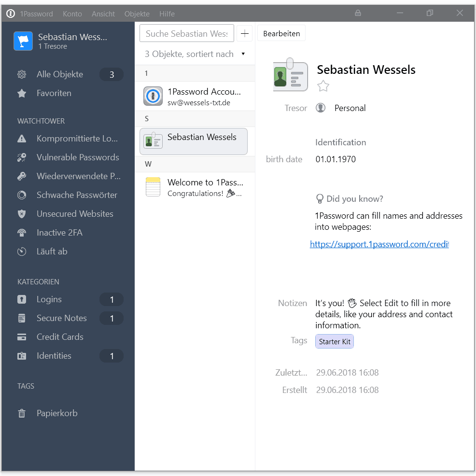The width and height of the screenshot is (476, 476).
Task: Click the 'Identification' section heading
Action: [341, 142]
